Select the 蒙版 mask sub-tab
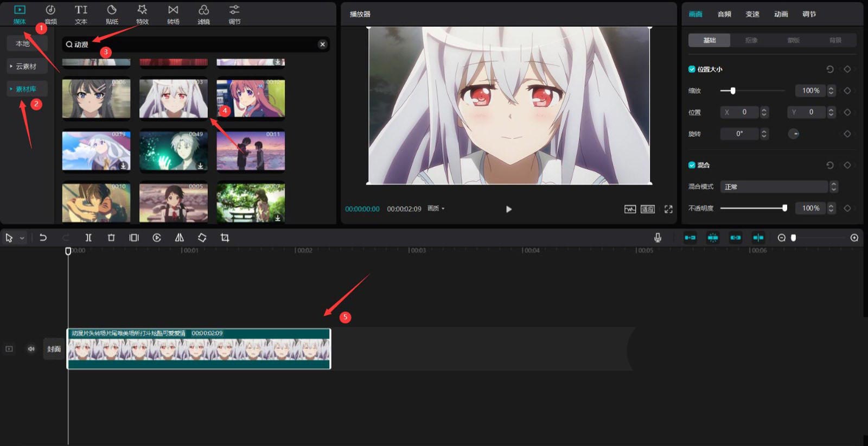This screenshot has width=868, height=446. pyautogui.click(x=794, y=40)
